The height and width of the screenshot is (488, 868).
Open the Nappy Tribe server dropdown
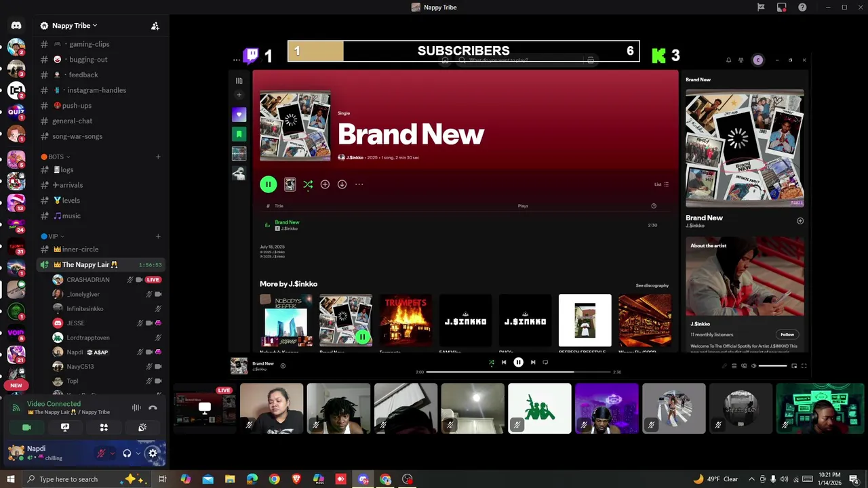pos(75,26)
